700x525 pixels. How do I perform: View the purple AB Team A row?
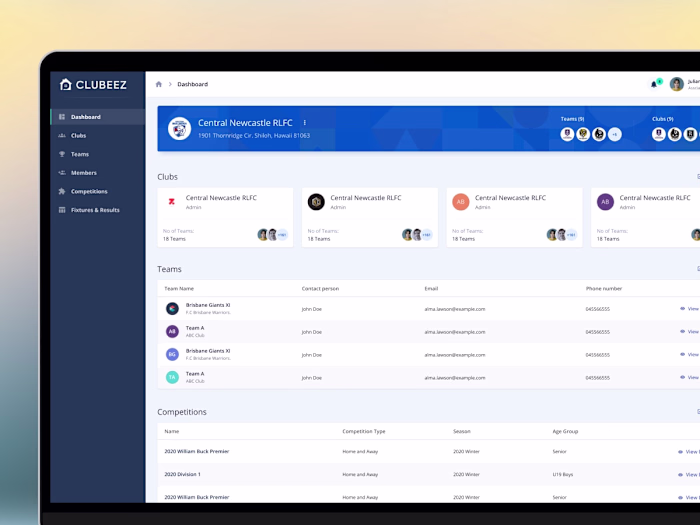pyautogui.click(x=689, y=332)
